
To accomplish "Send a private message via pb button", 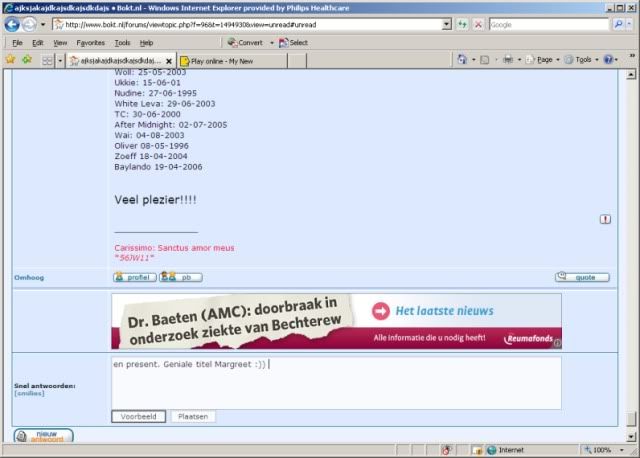I will pyautogui.click(x=180, y=277).
